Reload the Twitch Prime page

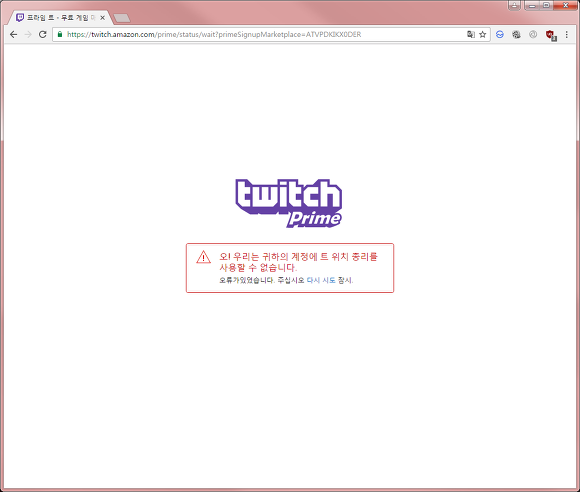pyautogui.click(x=43, y=34)
